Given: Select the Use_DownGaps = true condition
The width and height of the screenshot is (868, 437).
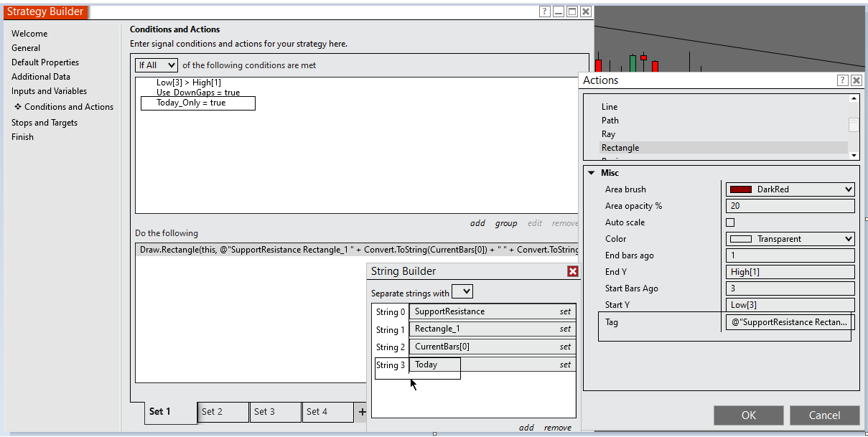Looking at the screenshot, I should pyautogui.click(x=198, y=93).
